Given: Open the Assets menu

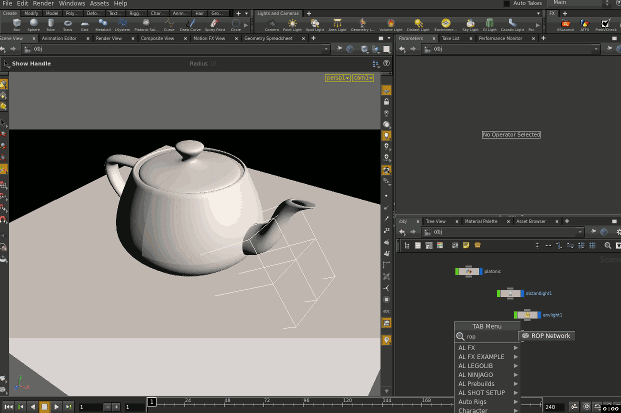Looking at the screenshot, I should 99,4.
